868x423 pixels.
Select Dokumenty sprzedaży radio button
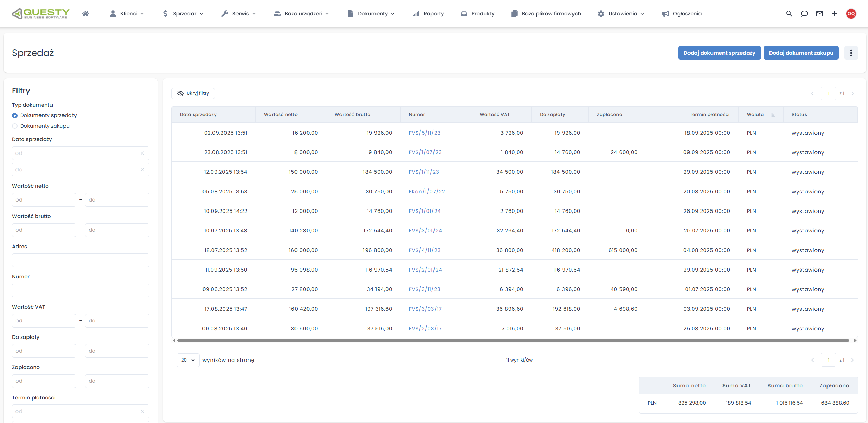[15, 116]
